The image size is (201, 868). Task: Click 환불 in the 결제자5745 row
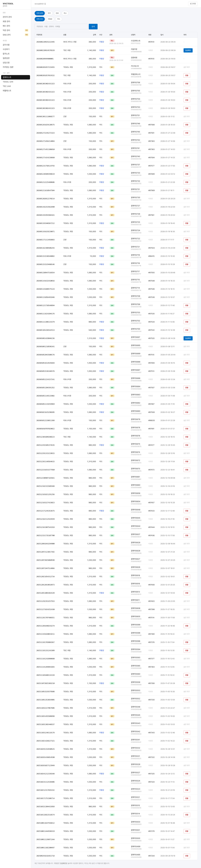point(186,133)
